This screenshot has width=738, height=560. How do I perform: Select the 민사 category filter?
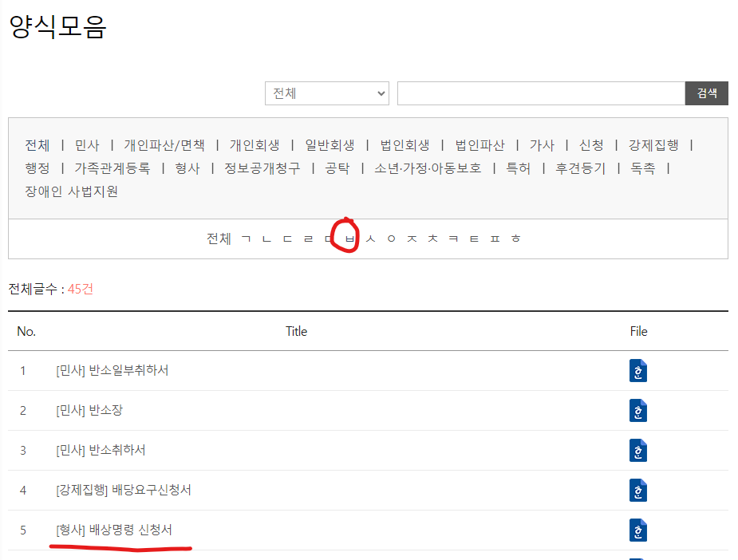[87, 145]
